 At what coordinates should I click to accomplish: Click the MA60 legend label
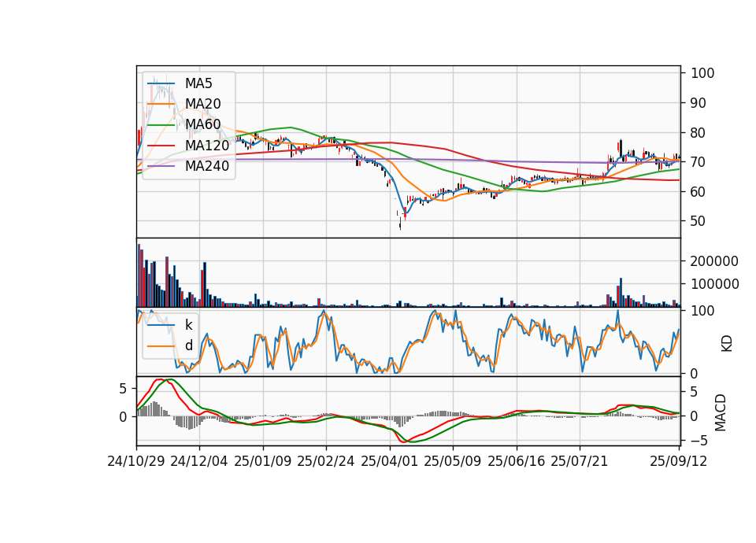202,124
